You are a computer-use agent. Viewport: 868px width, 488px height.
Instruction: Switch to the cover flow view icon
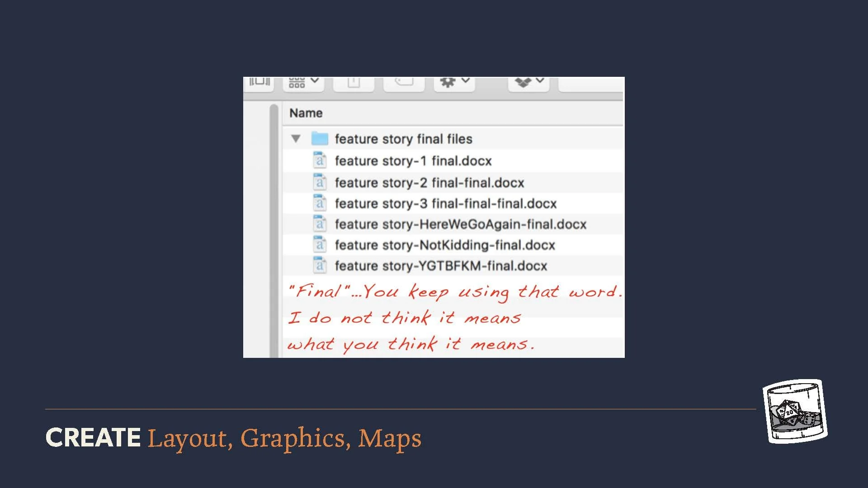(x=259, y=83)
